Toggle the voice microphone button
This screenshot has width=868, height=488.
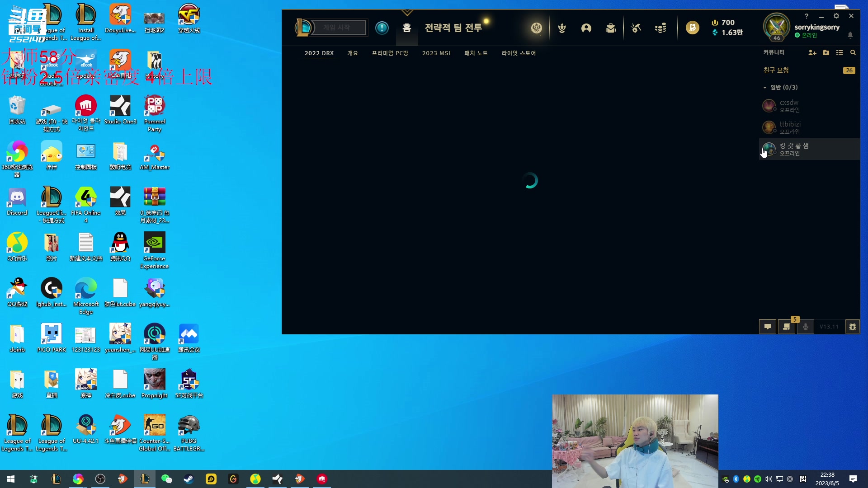(x=806, y=327)
